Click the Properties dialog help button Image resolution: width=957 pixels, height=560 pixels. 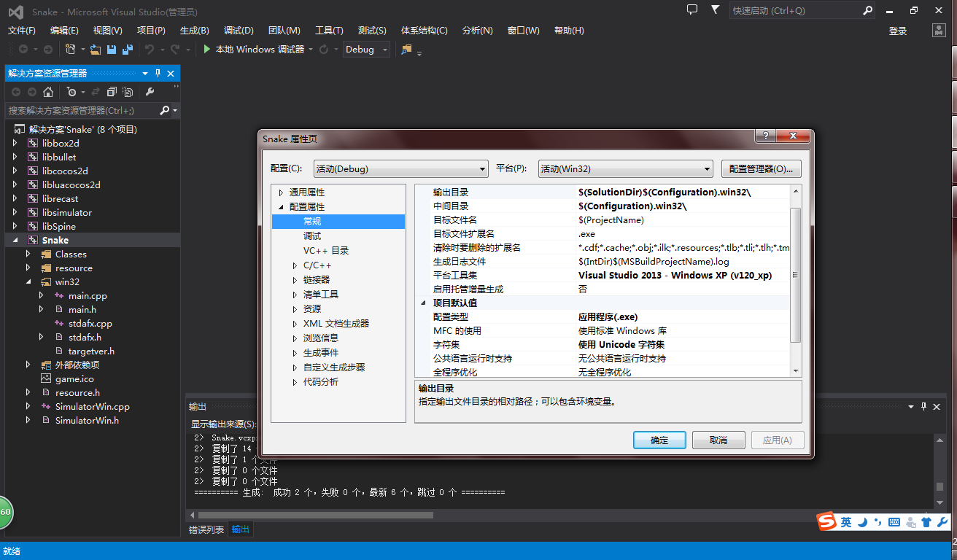click(x=764, y=136)
